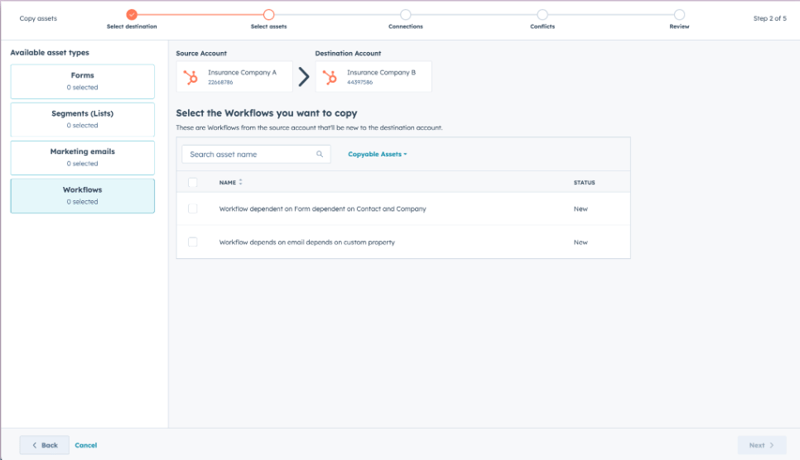Click the Select assets step circle
The height and width of the screenshot is (460, 800).
(268, 14)
